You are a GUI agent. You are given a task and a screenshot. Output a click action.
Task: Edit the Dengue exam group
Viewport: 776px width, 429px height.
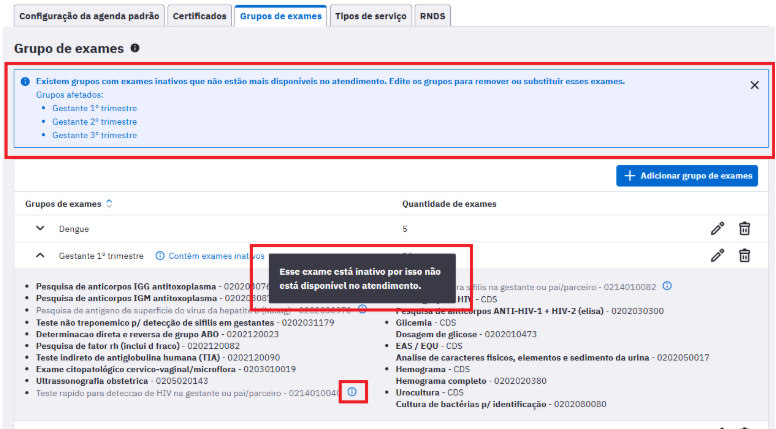717,229
